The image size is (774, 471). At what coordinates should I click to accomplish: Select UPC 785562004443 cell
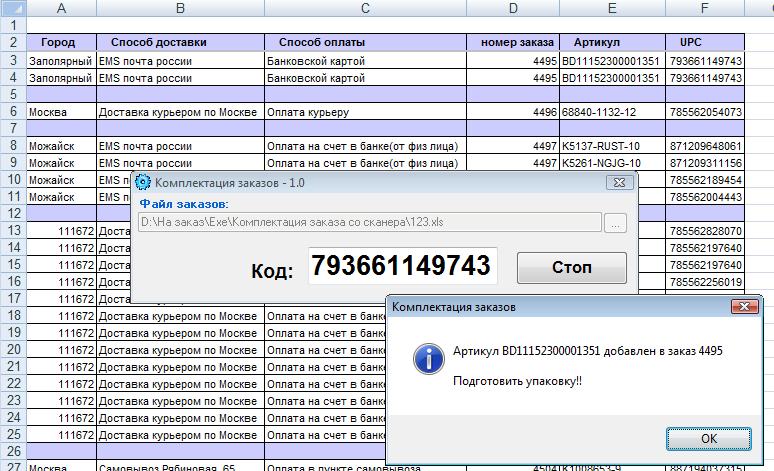pos(704,196)
